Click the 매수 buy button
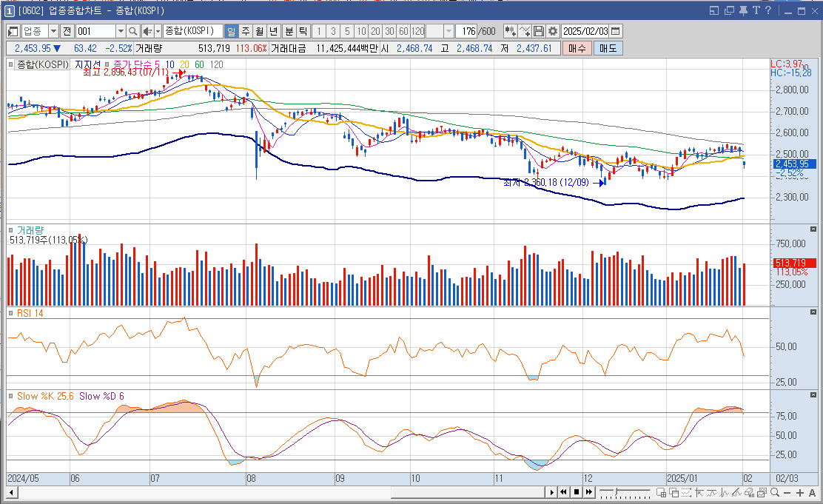Viewport: 823px width, 504px height. [x=577, y=48]
